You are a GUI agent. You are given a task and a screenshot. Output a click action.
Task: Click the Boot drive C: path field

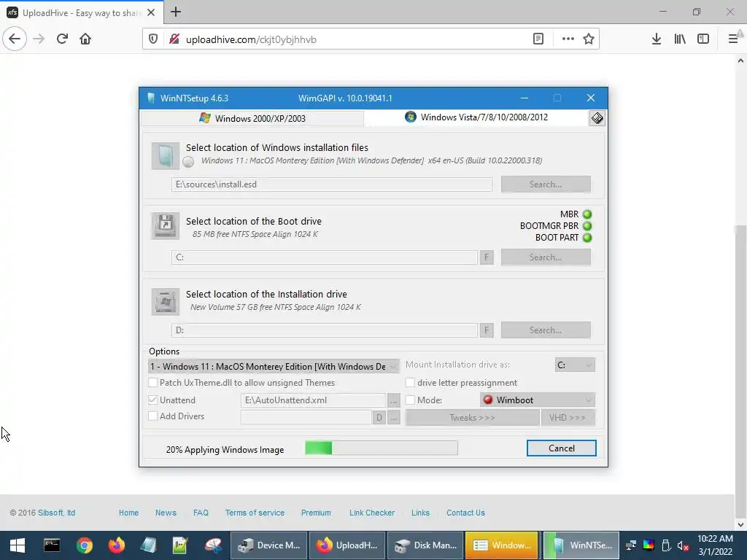[x=325, y=257]
